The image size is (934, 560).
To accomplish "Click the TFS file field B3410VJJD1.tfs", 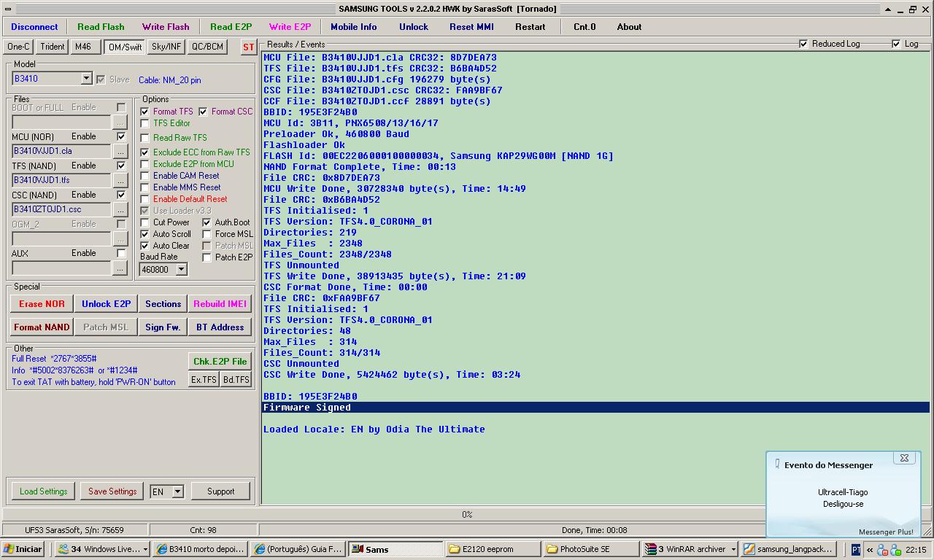I will [x=61, y=180].
